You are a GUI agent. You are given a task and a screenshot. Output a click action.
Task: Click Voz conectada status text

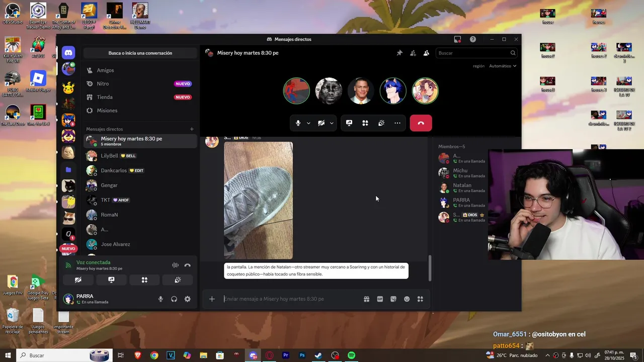(93, 262)
